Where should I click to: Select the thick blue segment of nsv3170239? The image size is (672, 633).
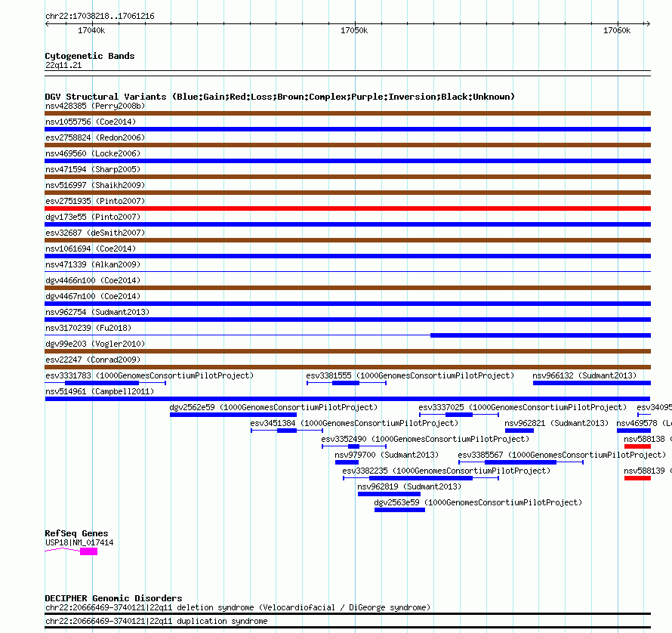[541, 335]
